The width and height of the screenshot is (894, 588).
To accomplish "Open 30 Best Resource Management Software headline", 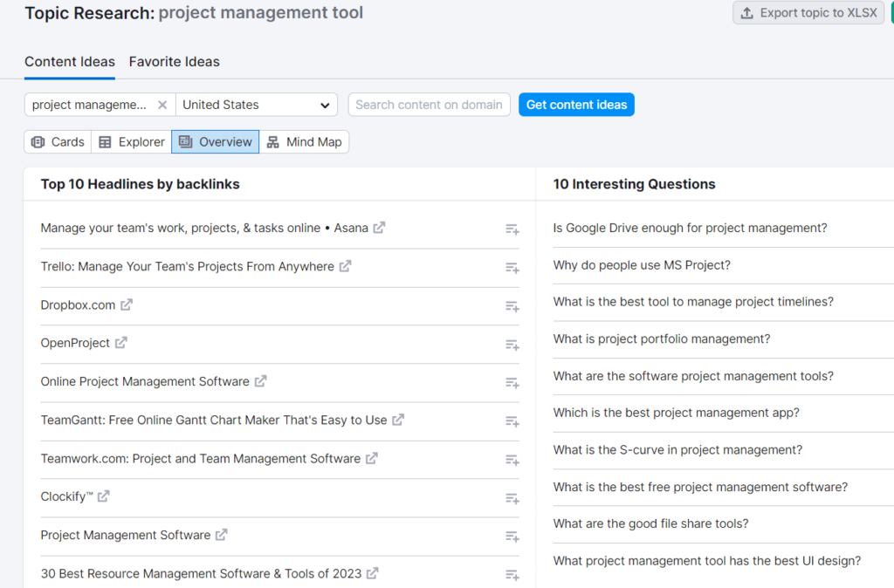I will [201, 574].
